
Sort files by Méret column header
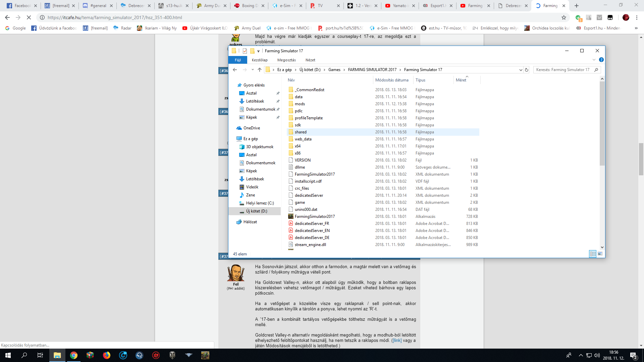(467, 80)
